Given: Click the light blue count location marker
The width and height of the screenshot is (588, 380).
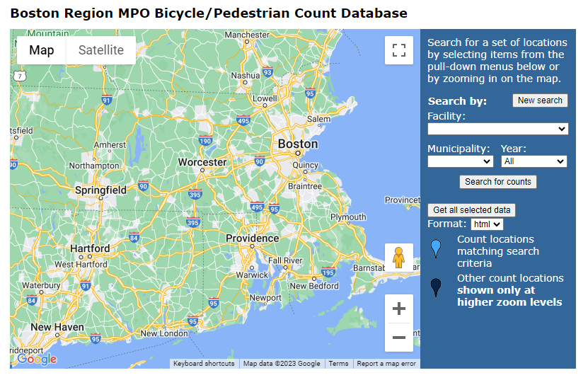Looking at the screenshot, I should (x=436, y=249).
